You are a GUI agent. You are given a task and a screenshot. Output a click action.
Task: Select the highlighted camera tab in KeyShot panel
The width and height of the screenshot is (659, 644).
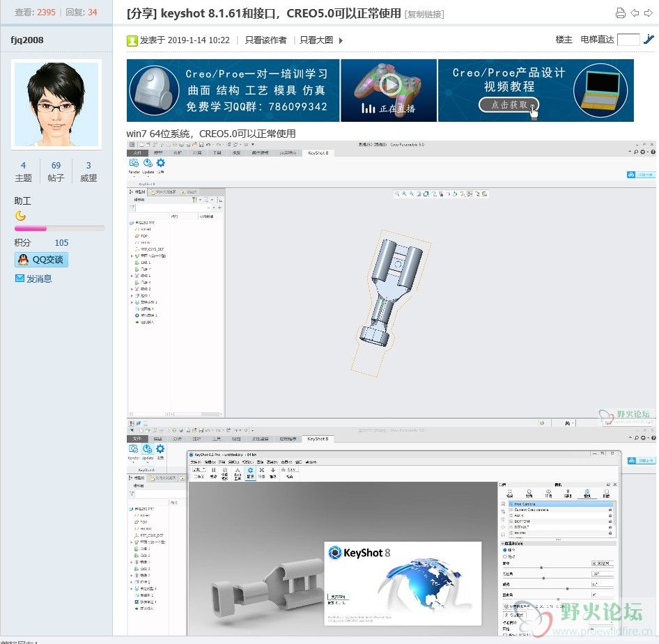pyautogui.click(x=587, y=494)
